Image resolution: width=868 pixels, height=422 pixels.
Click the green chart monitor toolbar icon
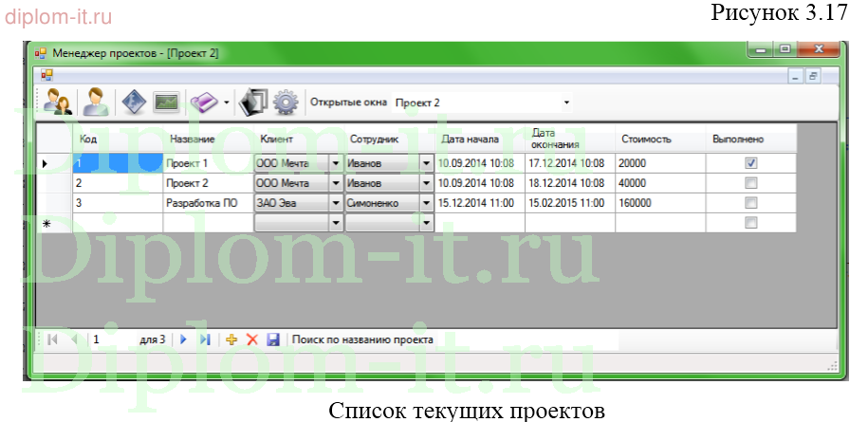pyautogui.click(x=166, y=102)
